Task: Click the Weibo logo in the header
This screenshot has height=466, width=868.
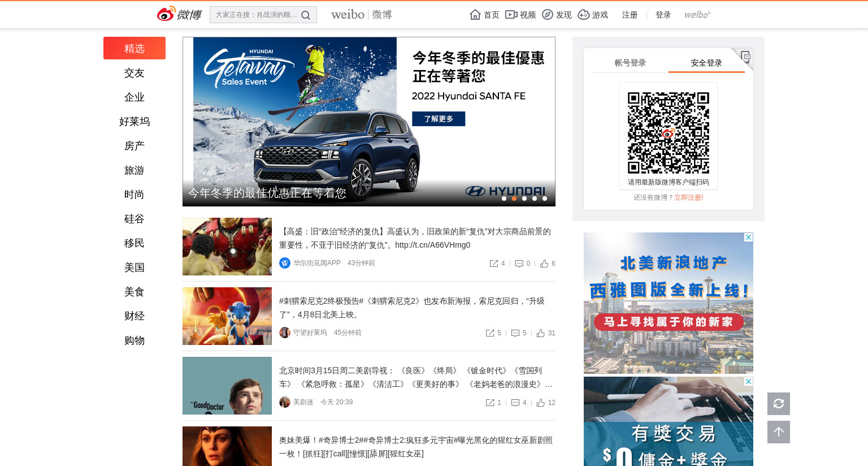Action: coord(179,14)
